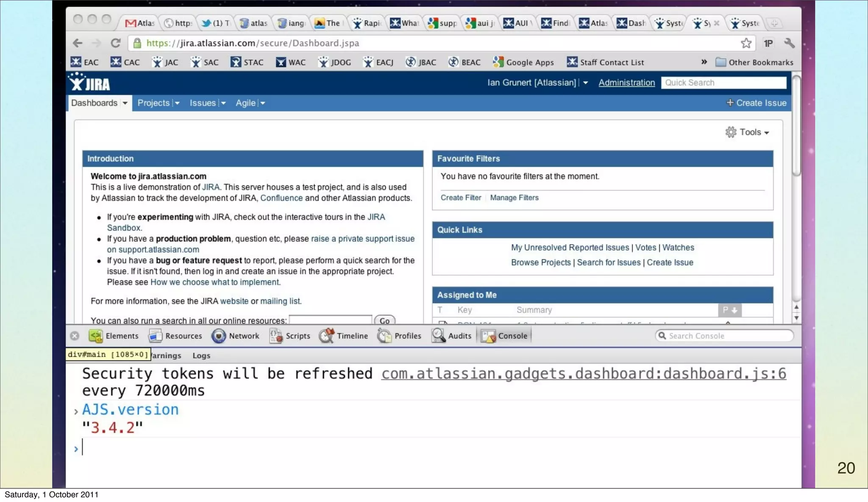Image resolution: width=868 pixels, height=502 pixels.
Task: Select the Logs console filter tab
Action: point(201,355)
